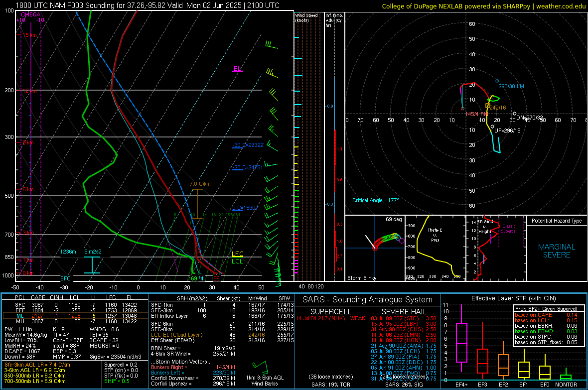The image size is (588, 390).
Task: Click the 14 Jul 04 21Z (NHK) WEAK supercell match
Action: click(x=330, y=318)
